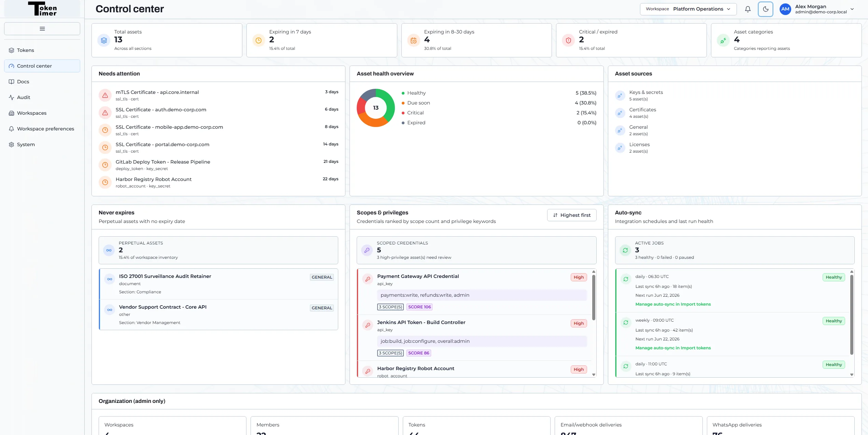Click Auto-sync list scroll down arrow

[x=852, y=375]
